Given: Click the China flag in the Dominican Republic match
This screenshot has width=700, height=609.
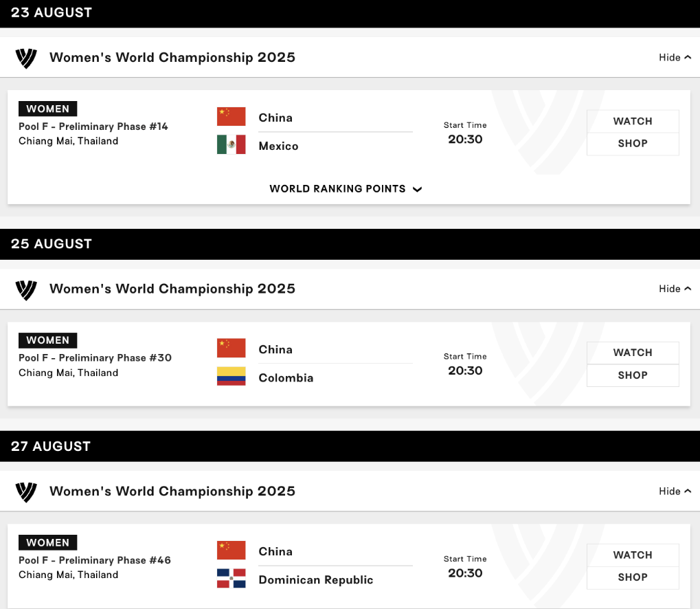Looking at the screenshot, I should (x=231, y=551).
